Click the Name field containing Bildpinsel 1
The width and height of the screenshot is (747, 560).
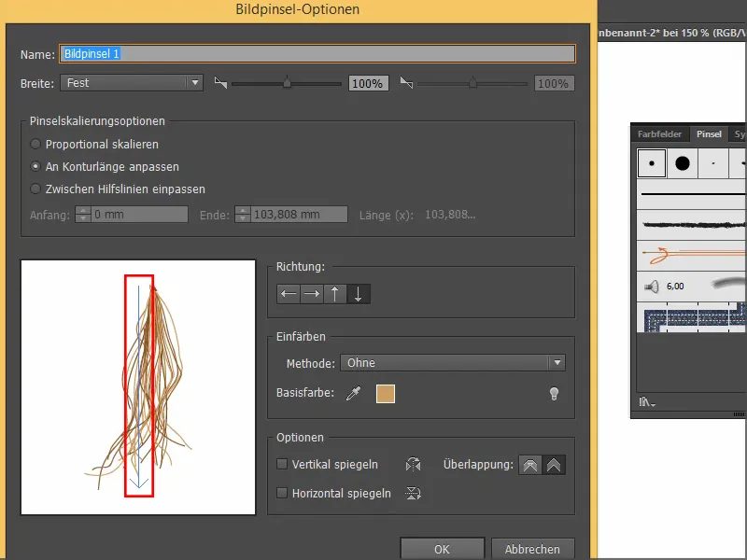[x=317, y=54]
